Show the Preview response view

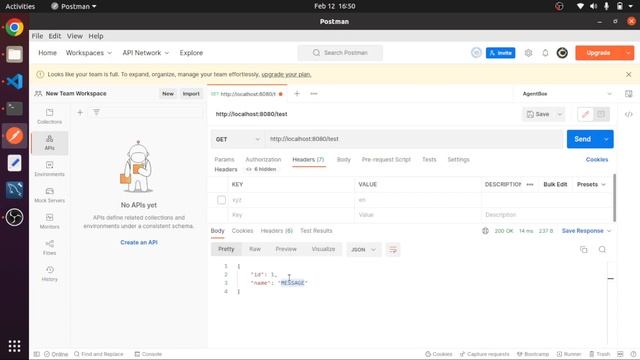tap(286, 249)
